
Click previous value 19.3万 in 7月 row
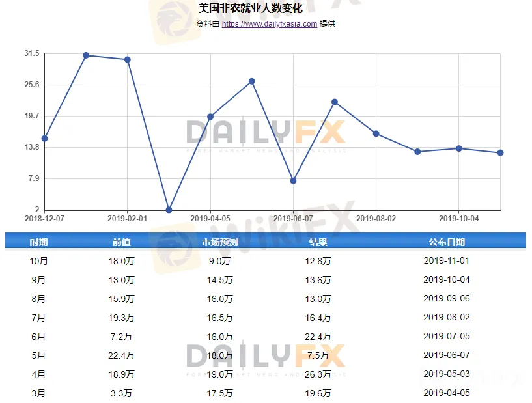pyautogui.click(x=122, y=318)
